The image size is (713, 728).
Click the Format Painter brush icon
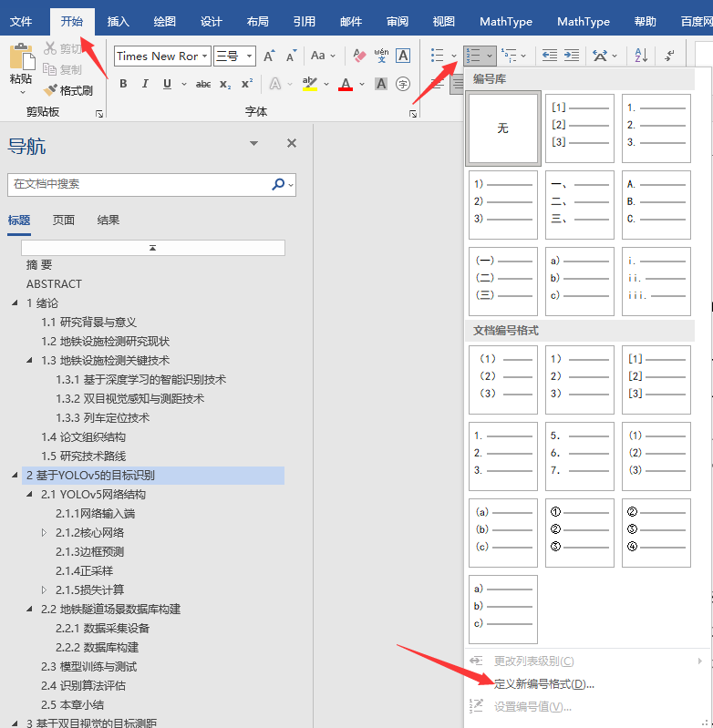(50, 90)
